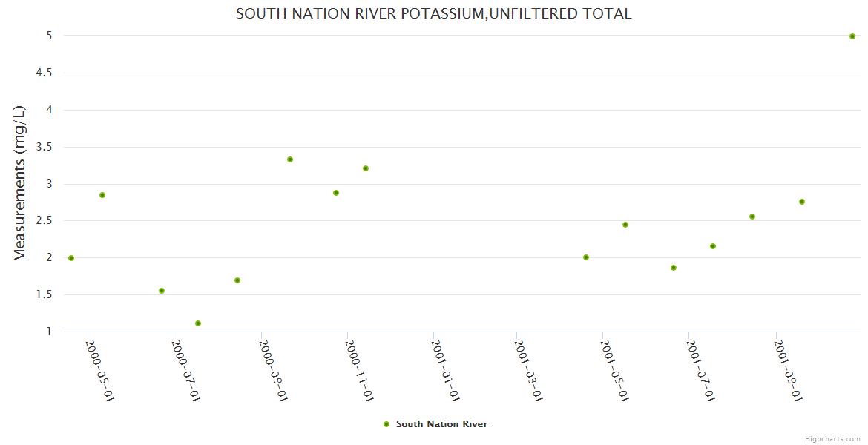
Task: Click the lowest data point near 1.1 mg/L
Action: (198, 323)
